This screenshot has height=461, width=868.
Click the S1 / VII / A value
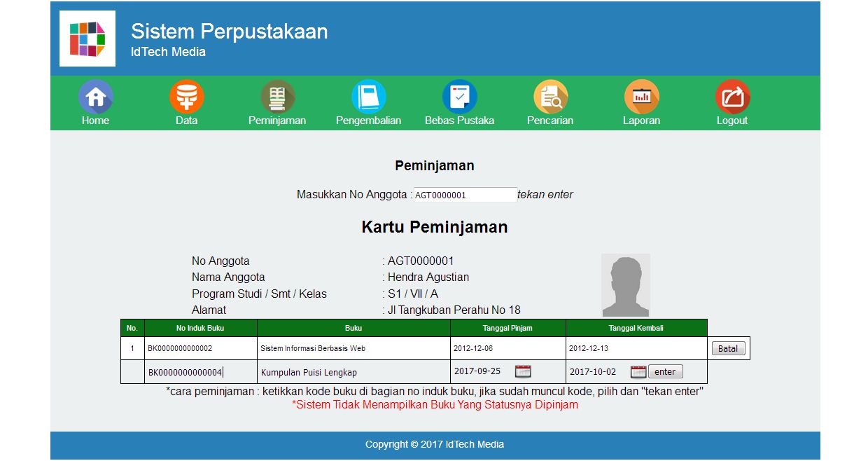click(413, 294)
